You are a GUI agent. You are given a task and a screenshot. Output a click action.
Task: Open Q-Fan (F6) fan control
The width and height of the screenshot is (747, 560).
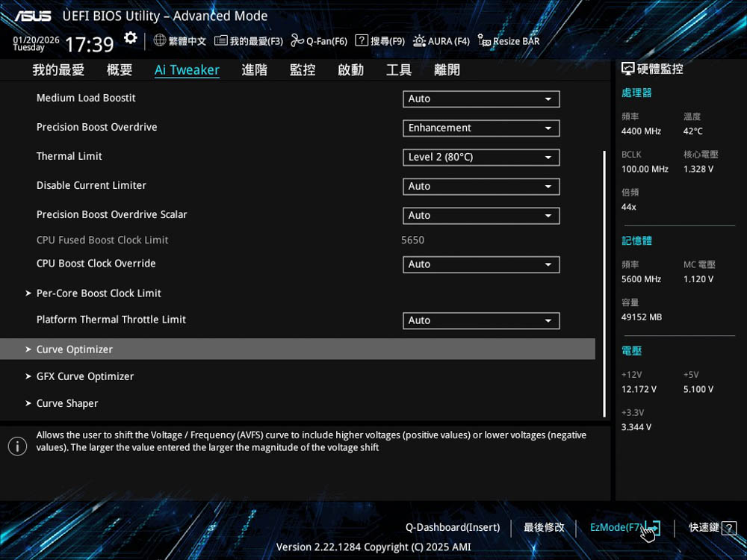tap(319, 41)
